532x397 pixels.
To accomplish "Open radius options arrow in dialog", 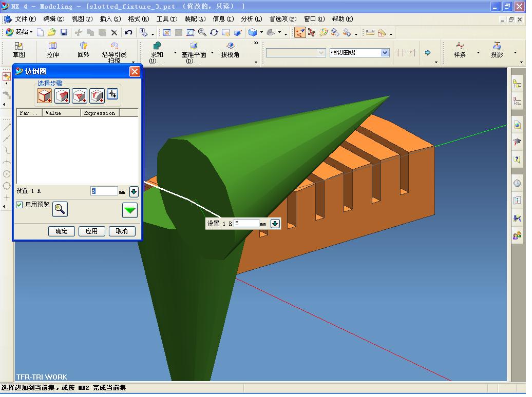I will (134, 192).
